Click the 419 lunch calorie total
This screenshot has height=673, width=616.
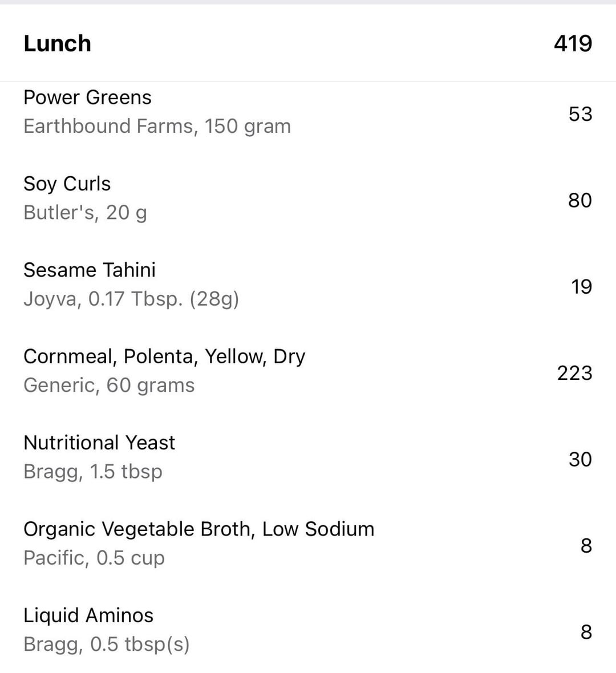click(573, 44)
